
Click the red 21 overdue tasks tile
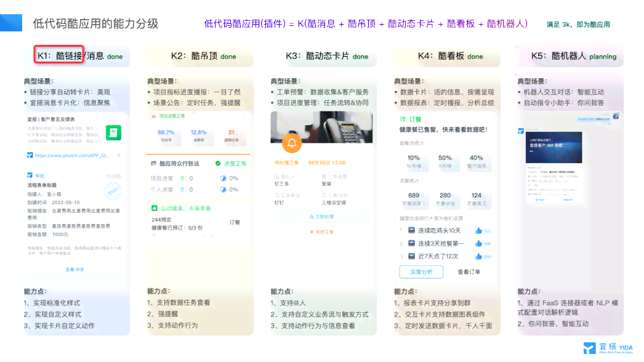tap(231, 136)
